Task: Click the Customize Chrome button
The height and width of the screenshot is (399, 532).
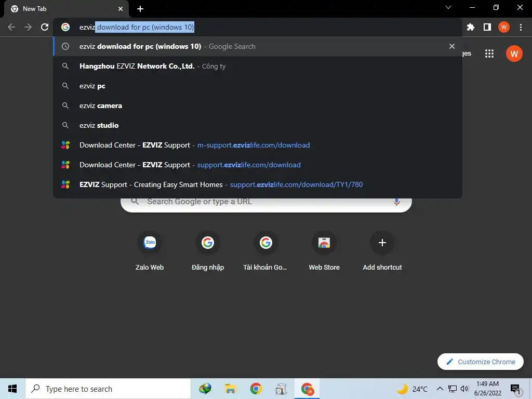Action: pyautogui.click(x=481, y=362)
